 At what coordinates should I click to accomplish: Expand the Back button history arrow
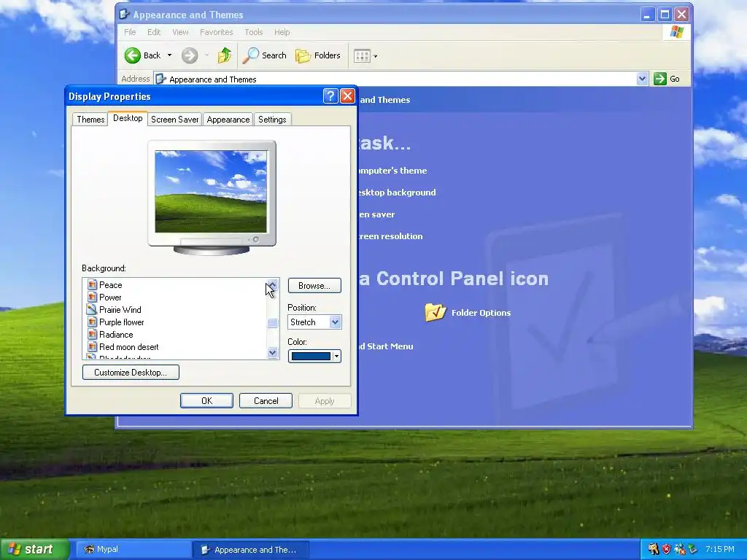coord(169,55)
